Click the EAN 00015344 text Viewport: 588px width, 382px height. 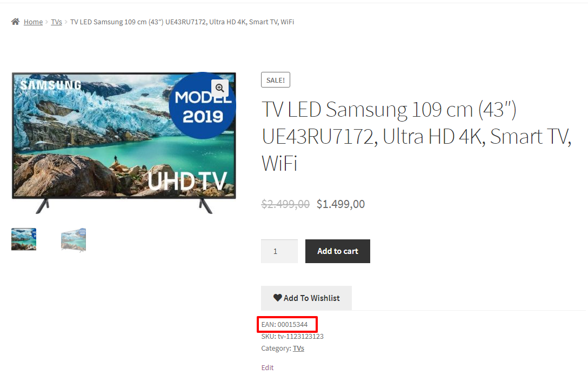click(x=285, y=325)
